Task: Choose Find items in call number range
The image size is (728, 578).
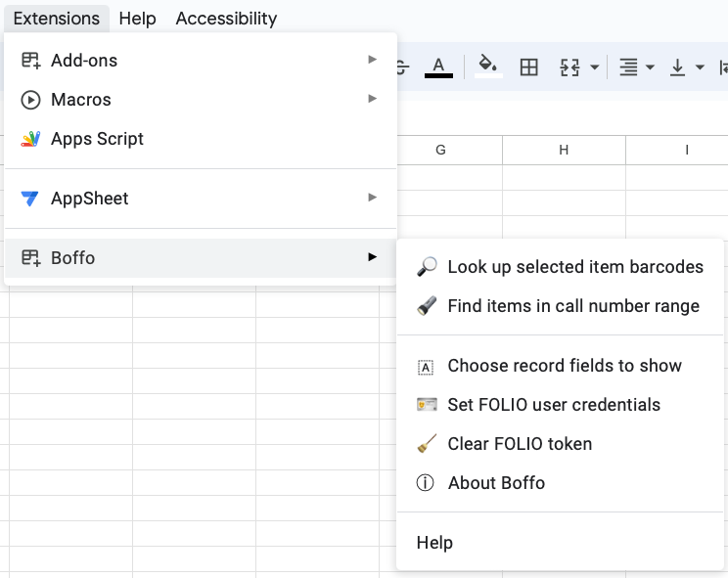Action: [561, 306]
